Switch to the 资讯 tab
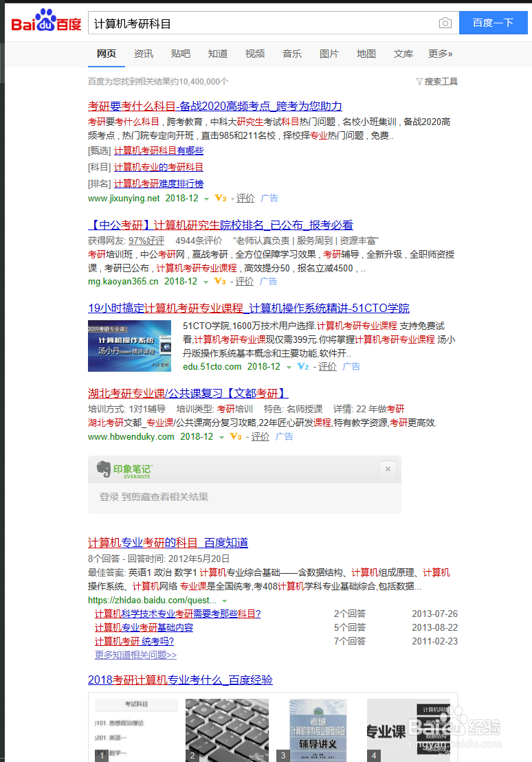532x762 pixels. tap(144, 54)
